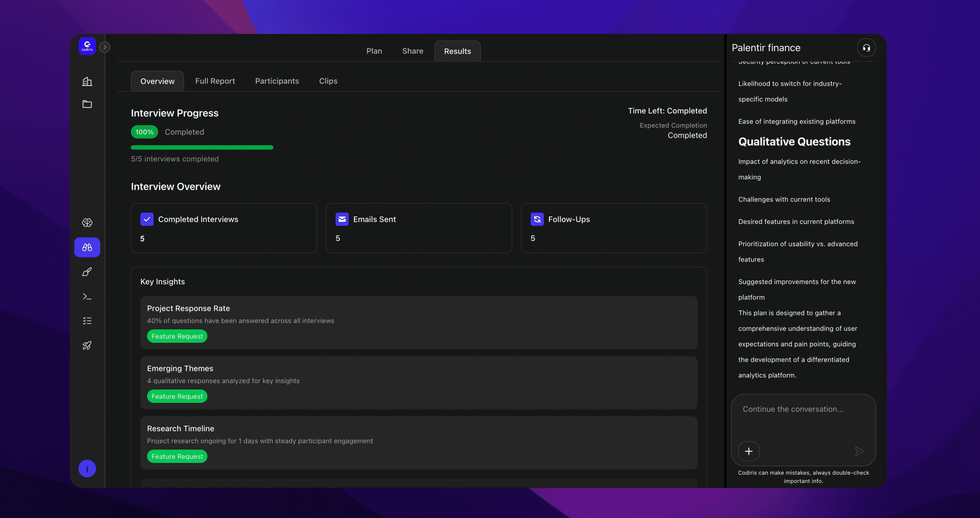Click 'Impact of analytics on recent decision-making' text
Screen dimensions: 980x518
799,169
